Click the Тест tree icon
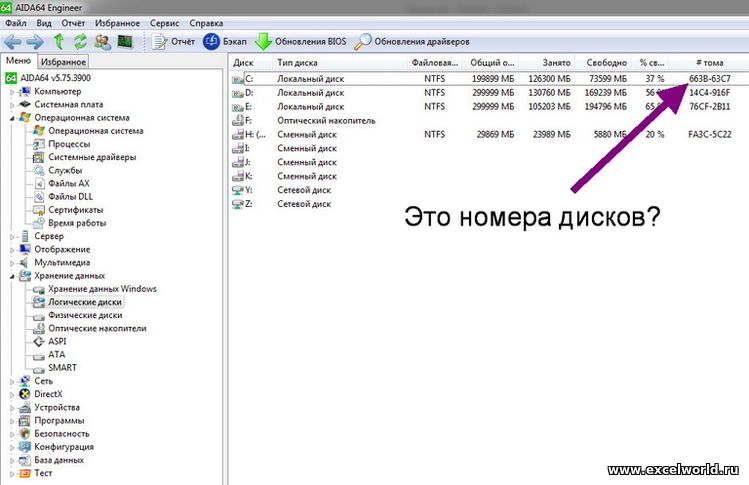This screenshot has width=749, height=485. [x=24, y=474]
